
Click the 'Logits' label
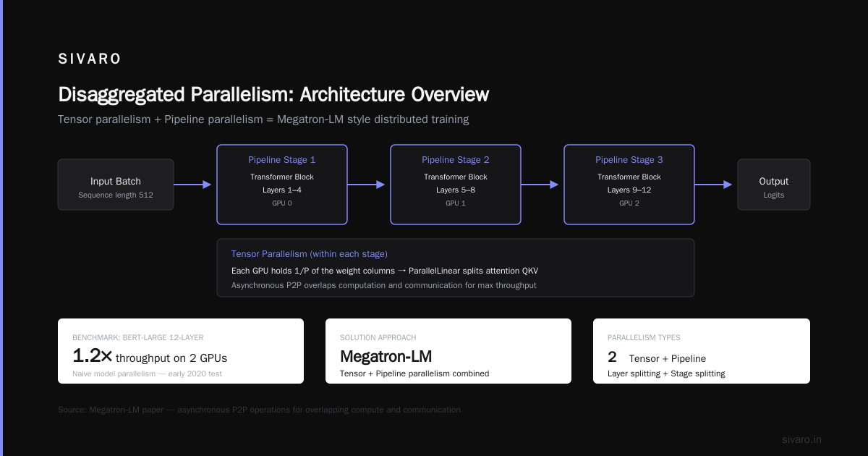click(774, 195)
